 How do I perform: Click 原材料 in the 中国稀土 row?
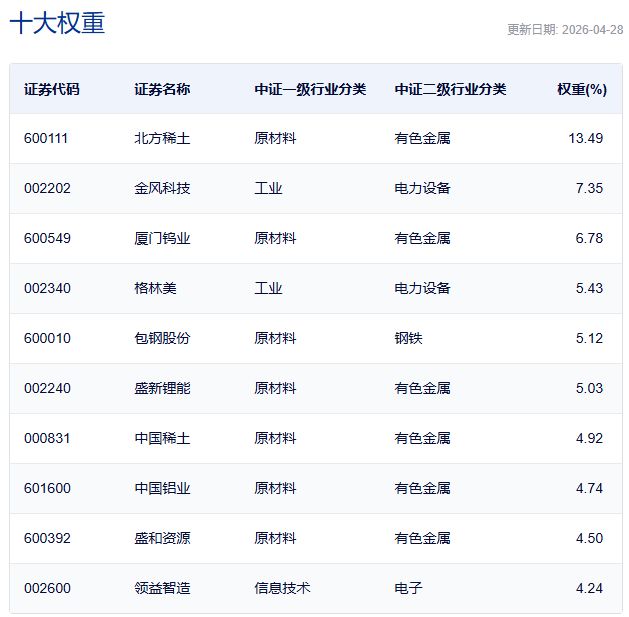point(275,438)
